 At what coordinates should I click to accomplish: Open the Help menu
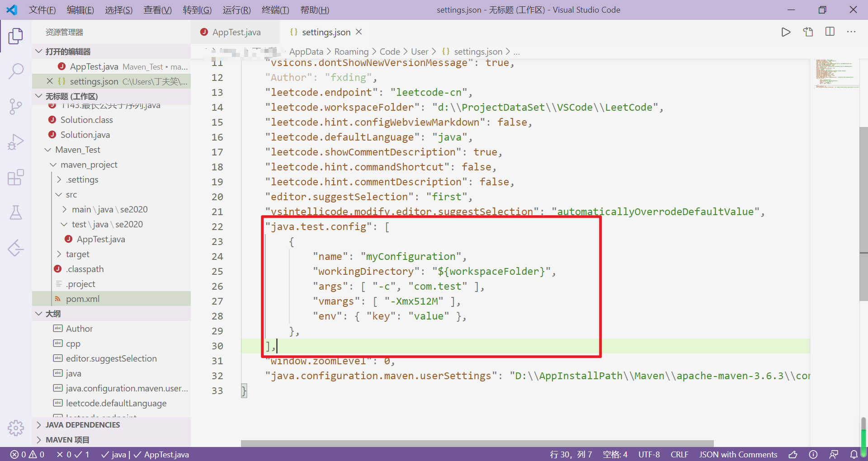(315, 10)
